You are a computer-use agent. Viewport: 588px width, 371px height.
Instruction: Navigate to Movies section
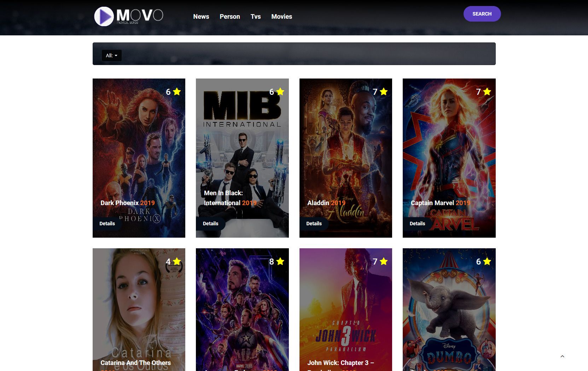282,17
